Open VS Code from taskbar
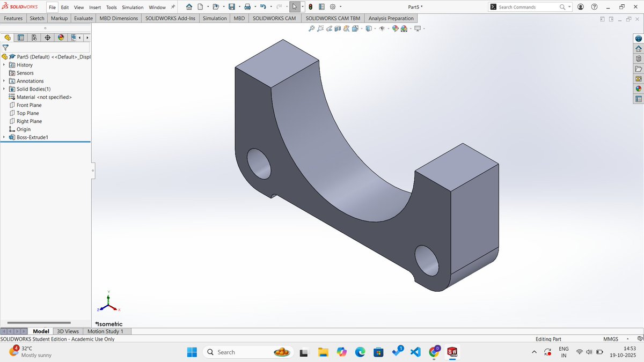This screenshot has width=644, height=362. [415, 352]
